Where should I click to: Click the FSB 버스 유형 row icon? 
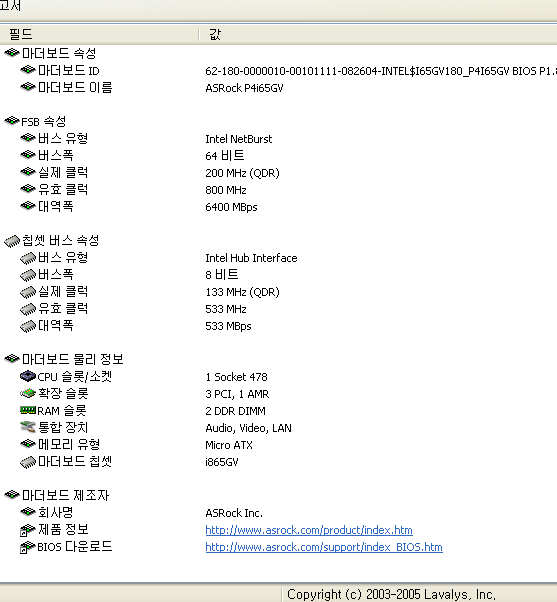coord(28,138)
